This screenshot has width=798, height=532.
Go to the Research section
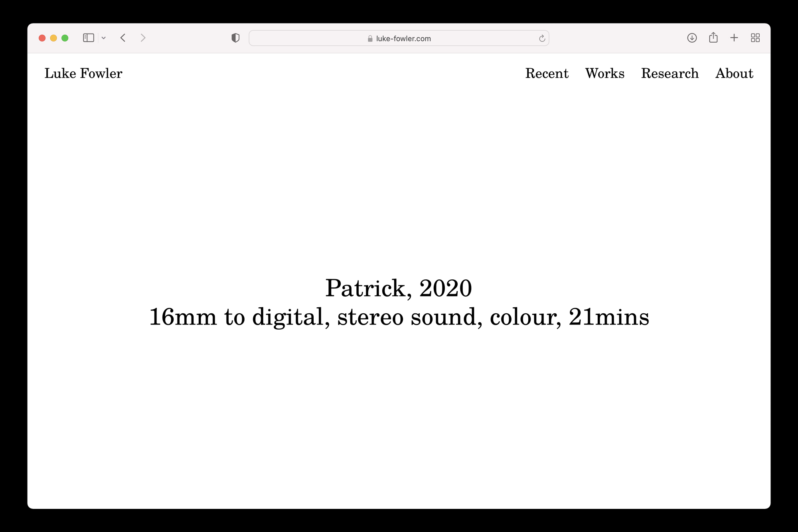point(670,73)
